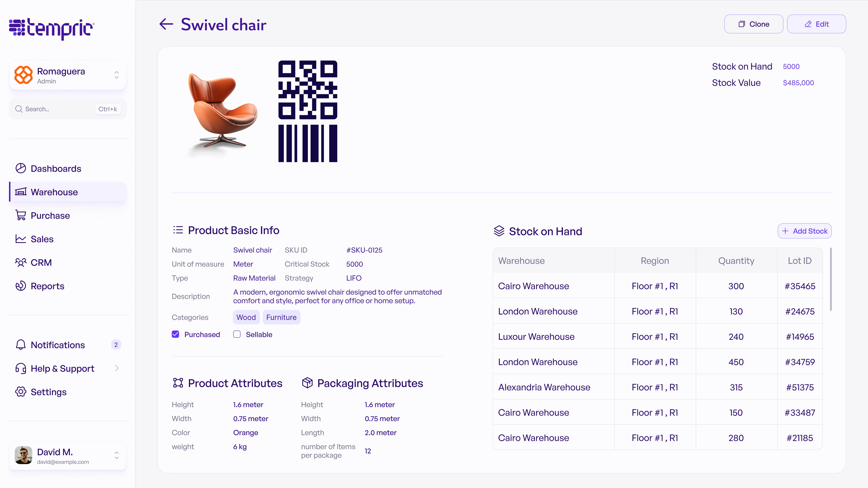Image resolution: width=868 pixels, height=488 pixels.
Task: Navigate to CRM
Action: click(68, 262)
